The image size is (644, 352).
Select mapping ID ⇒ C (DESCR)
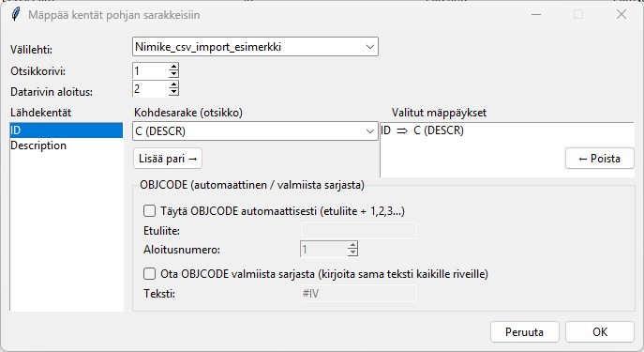pyautogui.click(x=422, y=130)
